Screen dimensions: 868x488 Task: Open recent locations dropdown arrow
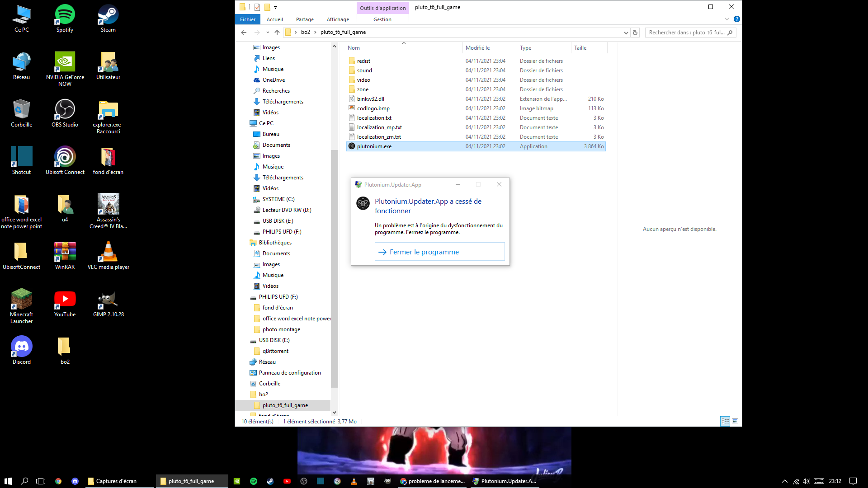pyautogui.click(x=268, y=33)
